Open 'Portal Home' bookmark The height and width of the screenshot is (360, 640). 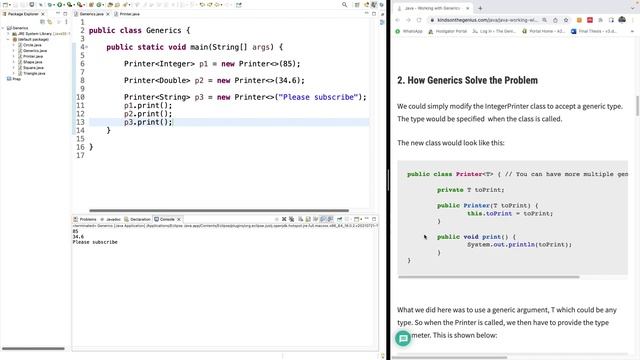click(x=543, y=31)
